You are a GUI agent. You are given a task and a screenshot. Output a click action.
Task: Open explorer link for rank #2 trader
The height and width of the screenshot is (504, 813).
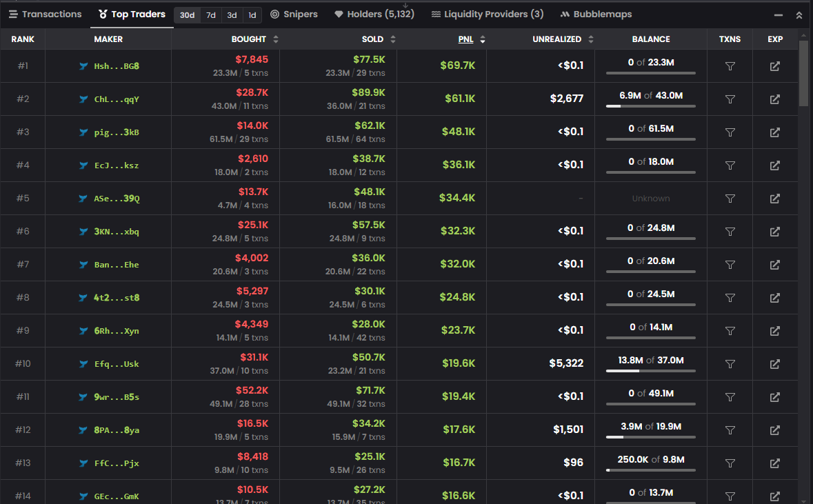(x=774, y=99)
